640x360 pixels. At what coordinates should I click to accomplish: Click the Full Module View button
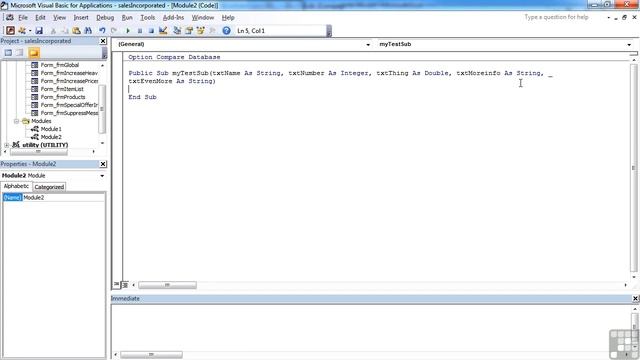coord(125,285)
